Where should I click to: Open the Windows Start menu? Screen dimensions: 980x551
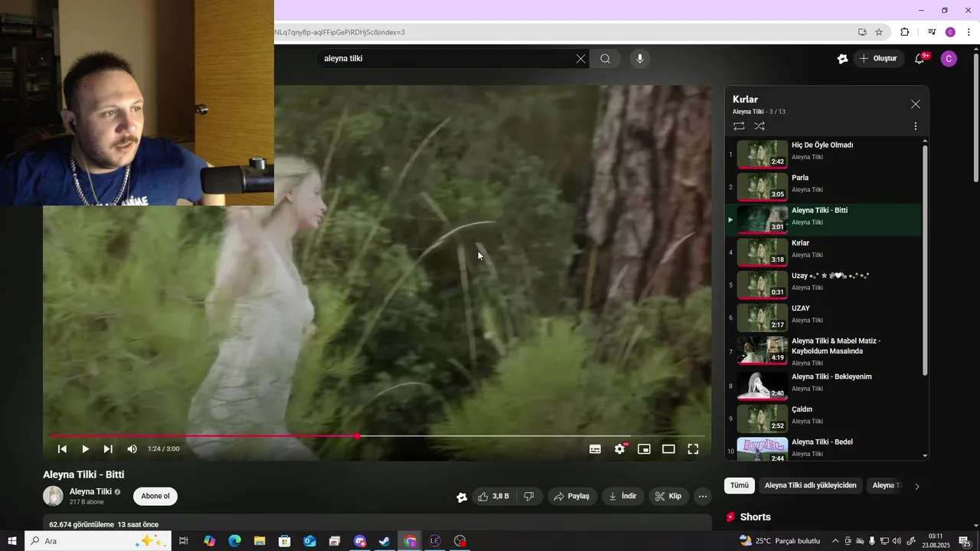tap(12, 541)
